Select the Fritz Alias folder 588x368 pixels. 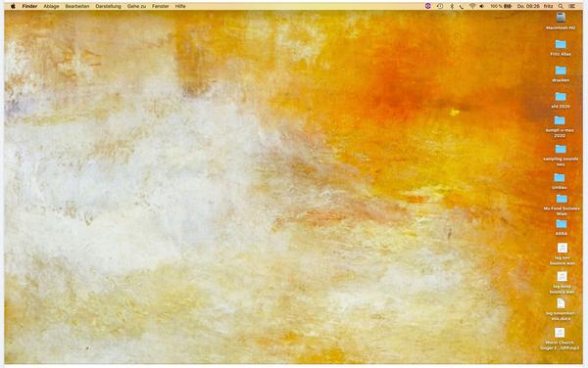[x=561, y=44]
